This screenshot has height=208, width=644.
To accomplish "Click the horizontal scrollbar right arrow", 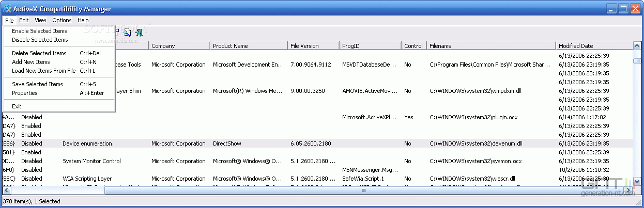I will pos(628,190).
